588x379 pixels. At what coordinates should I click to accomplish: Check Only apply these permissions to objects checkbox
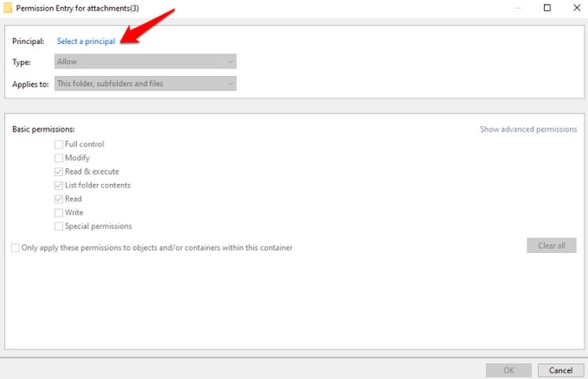[x=16, y=247]
